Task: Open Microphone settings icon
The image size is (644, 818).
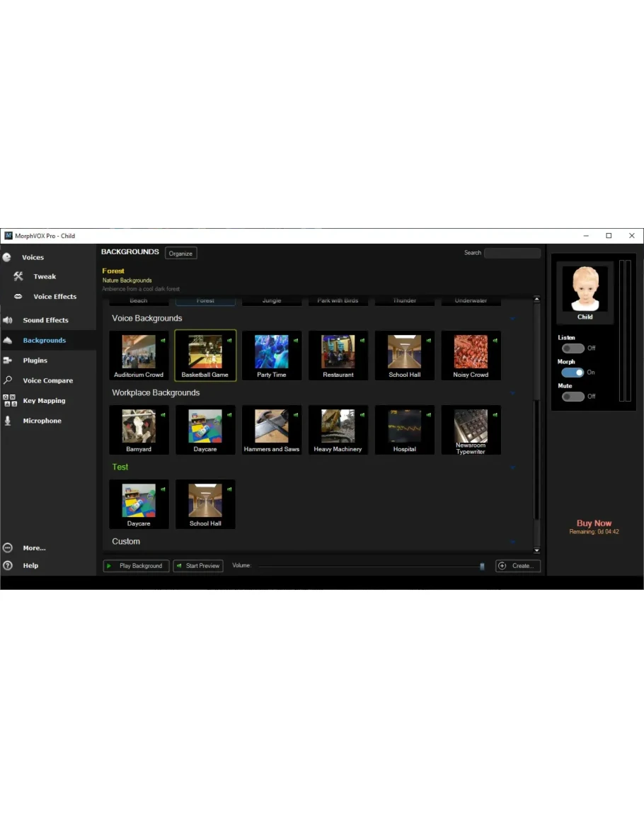Action: (x=8, y=421)
